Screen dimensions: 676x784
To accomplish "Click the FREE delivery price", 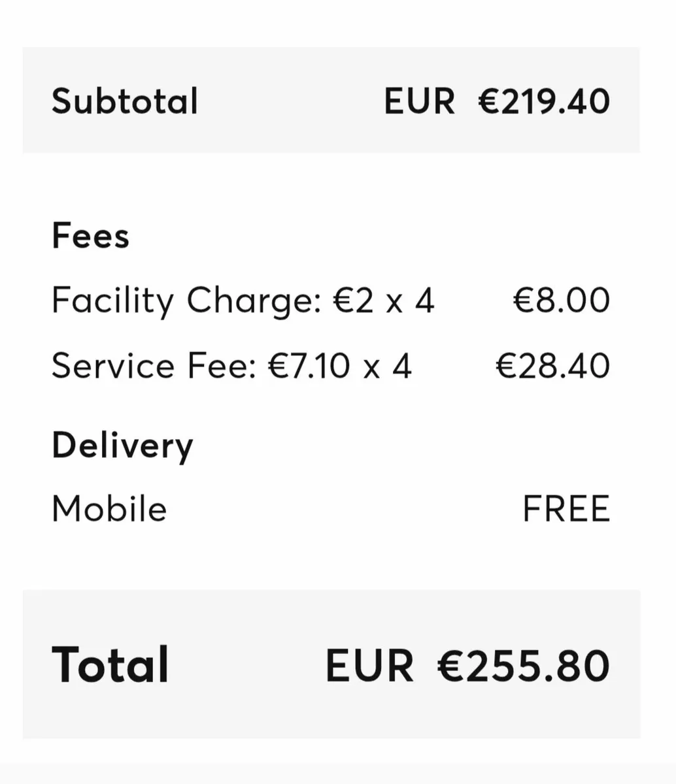I will tap(566, 509).
